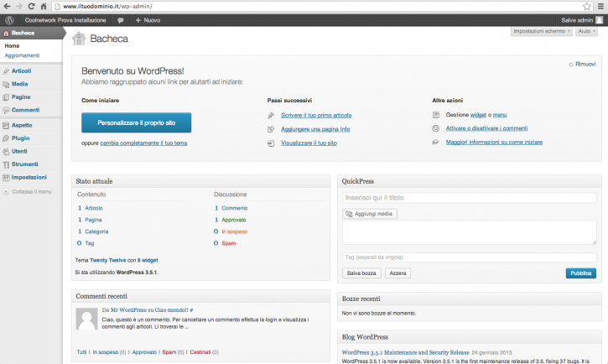This screenshot has width=608, height=364.
Task: Click the Aspetto icon in sidebar
Action: 6,125
